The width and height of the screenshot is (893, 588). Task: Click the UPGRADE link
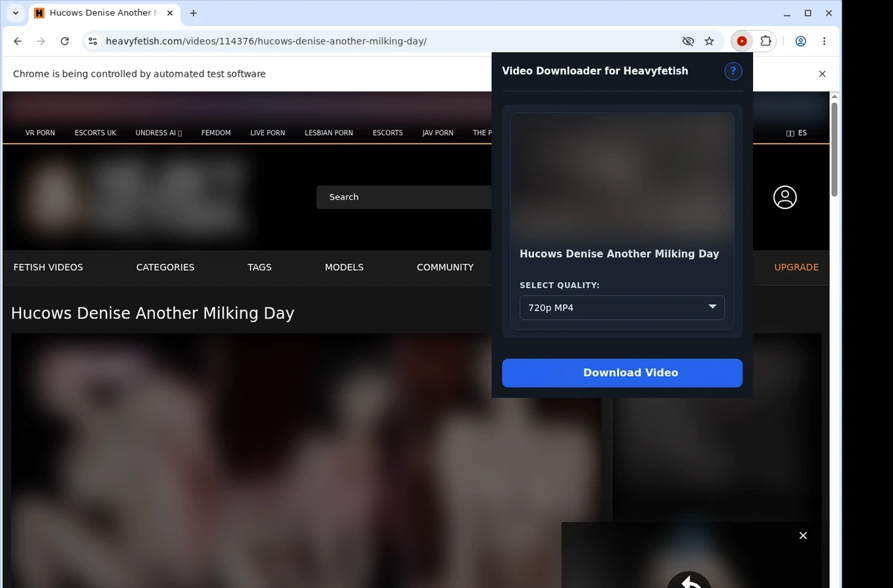[x=796, y=267]
